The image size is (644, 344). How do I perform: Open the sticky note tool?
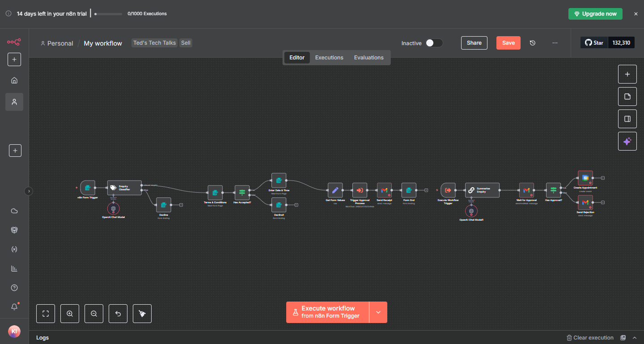tap(627, 96)
